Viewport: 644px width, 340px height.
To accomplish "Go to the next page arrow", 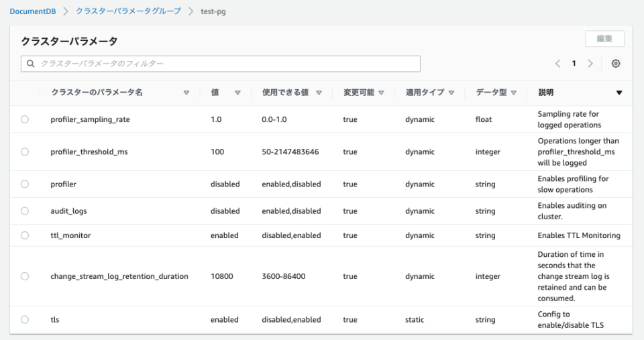I will [x=590, y=64].
